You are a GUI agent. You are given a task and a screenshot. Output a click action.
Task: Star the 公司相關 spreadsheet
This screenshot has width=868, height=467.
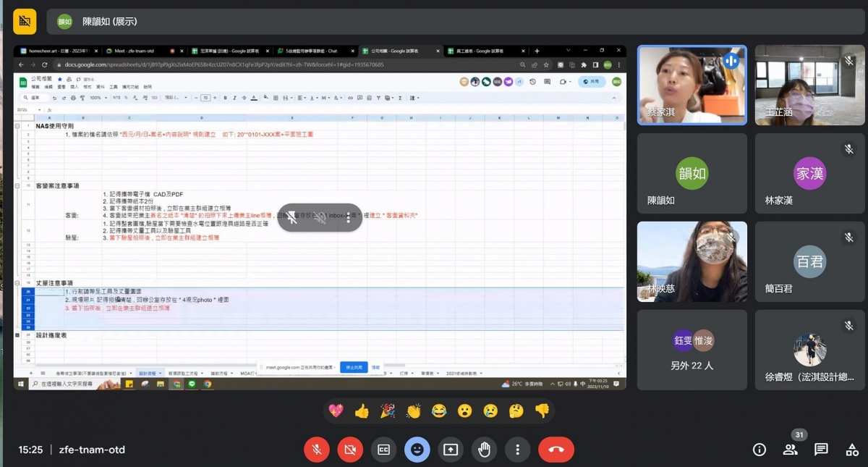pyautogui.click(x=60, y=78)
